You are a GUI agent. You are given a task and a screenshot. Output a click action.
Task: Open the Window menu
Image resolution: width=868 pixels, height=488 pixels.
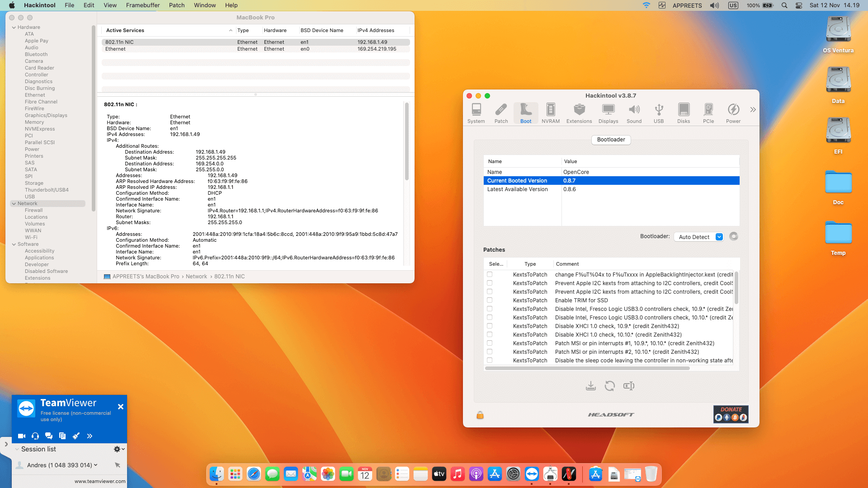[x=205, y=5]
